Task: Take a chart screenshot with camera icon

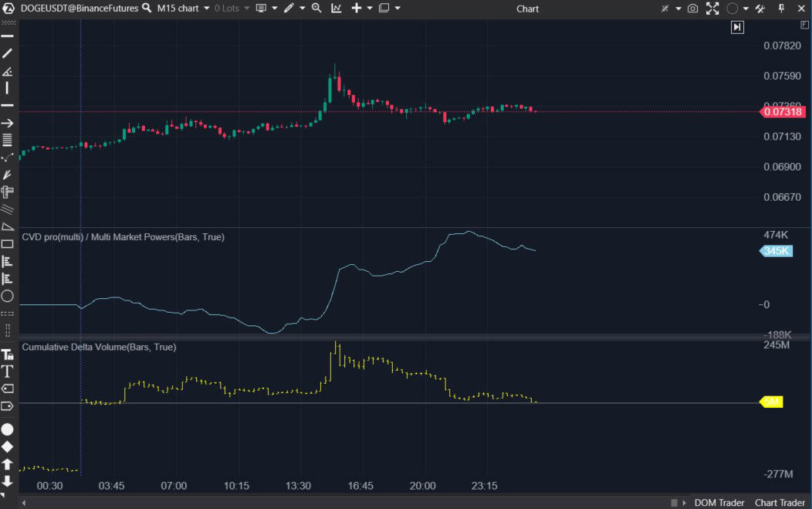Action: [692, 8]
